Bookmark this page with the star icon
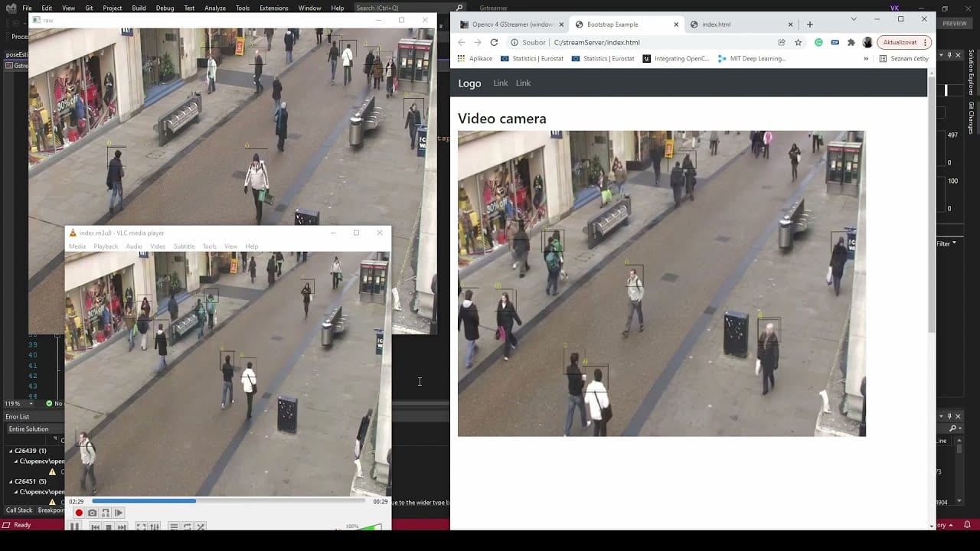The width and height of the screenshot is (980, 551). [798, 42]
